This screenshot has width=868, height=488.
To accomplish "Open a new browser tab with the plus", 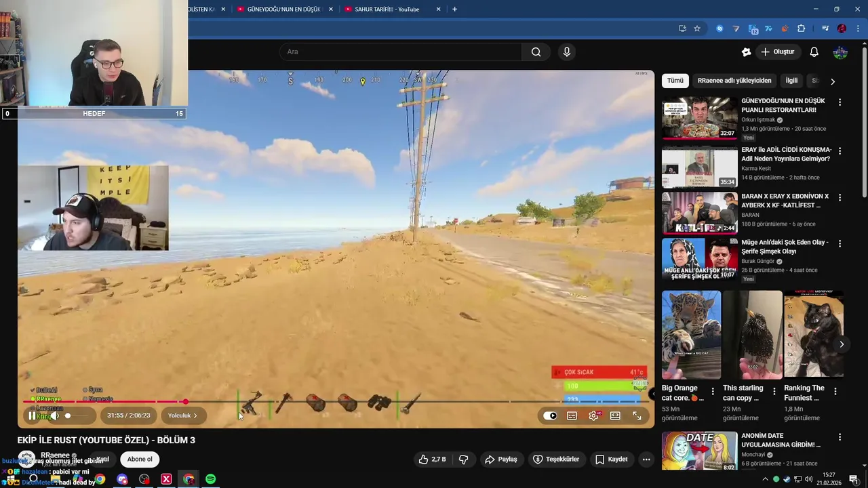I will (x=454, y=9).
